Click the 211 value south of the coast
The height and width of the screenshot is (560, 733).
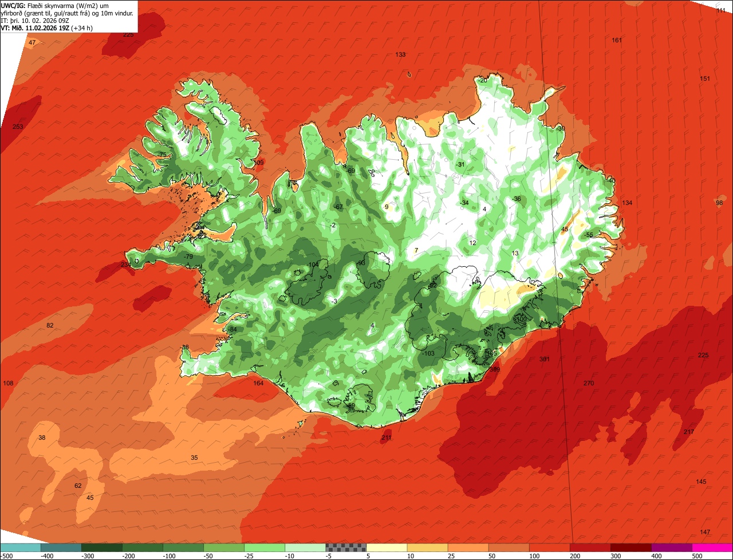[x=387, y=438]
